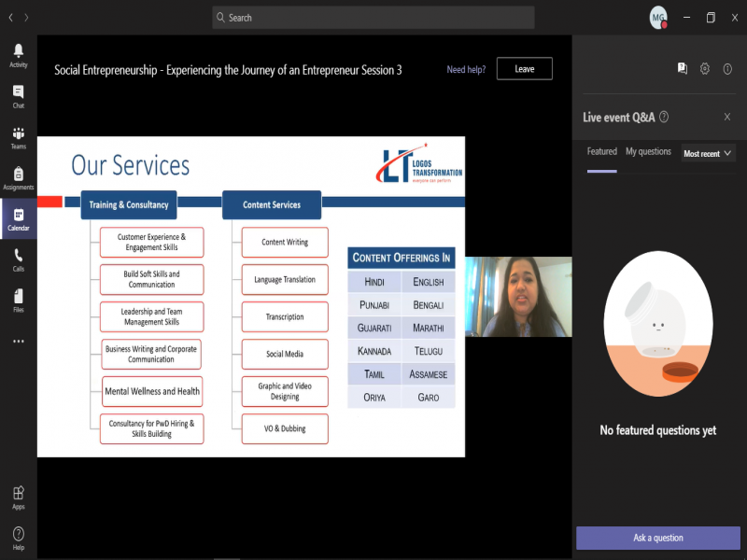Viewport: 747px width, 560px height.
Task: Close the Live event Q&A panel
Action: (727, 117)
